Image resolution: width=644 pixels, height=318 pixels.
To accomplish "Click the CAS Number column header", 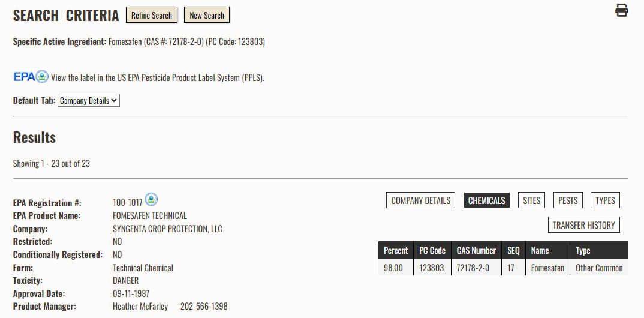I will click(x=476, y=250).
